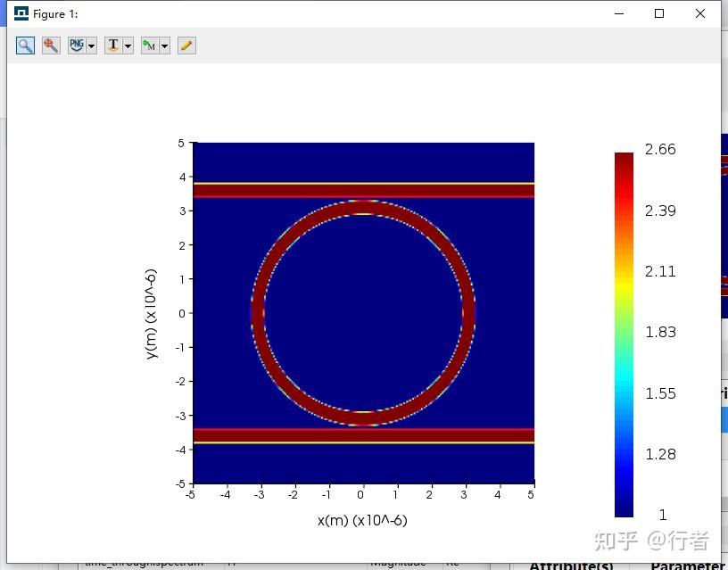Click the PNG export icon

77,45
